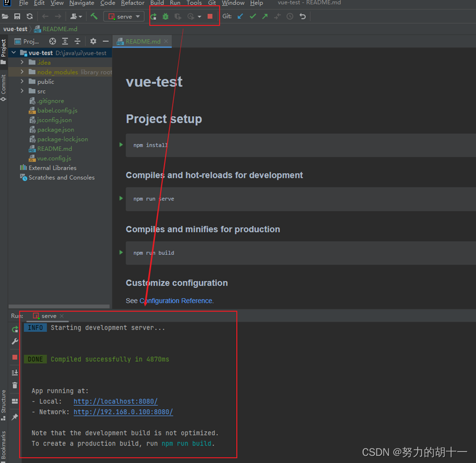Open the dropdown arrow beside profiler icon

(x=199, y=17)
